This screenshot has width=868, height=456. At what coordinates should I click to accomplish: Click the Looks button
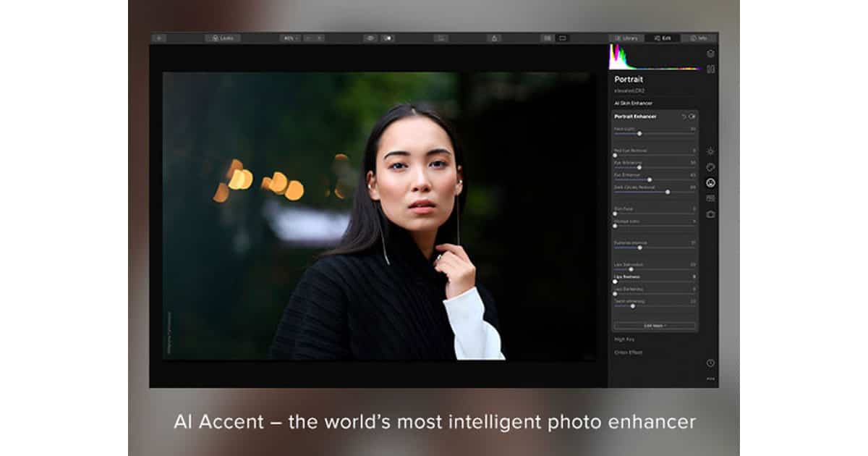223,38
